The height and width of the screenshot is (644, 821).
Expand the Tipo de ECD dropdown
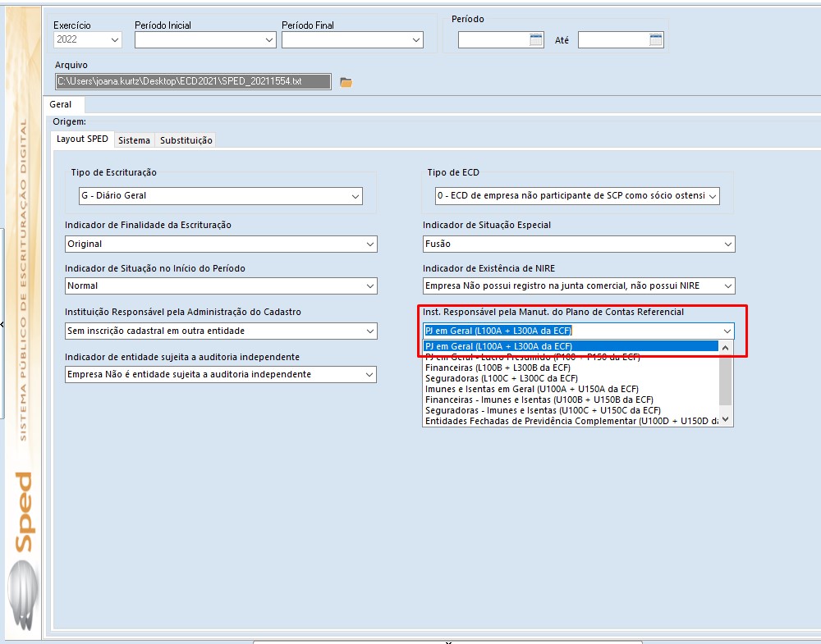click(x=713, y=196)
